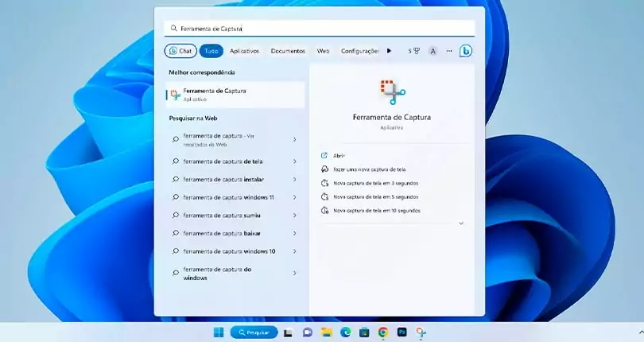Open suggestion ferramenta de captura do windows

coord(235,274)
